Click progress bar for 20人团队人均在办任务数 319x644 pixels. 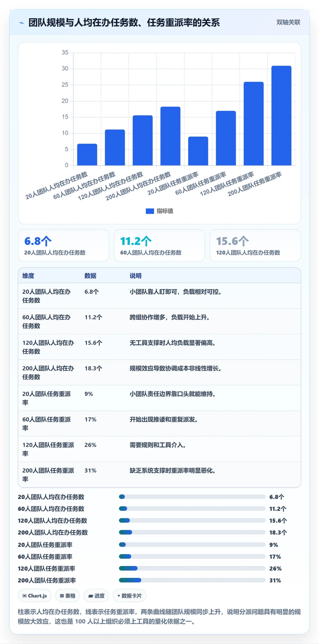click(192, 497)
